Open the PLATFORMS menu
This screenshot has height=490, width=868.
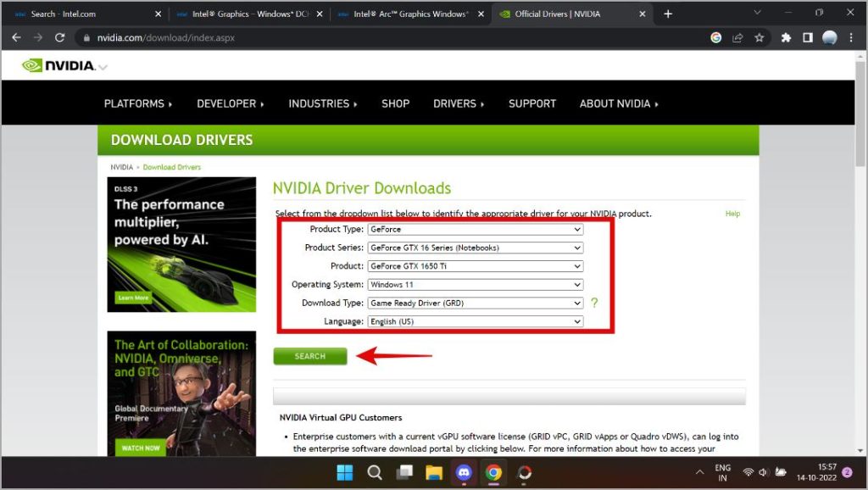[x=138, y=103]
